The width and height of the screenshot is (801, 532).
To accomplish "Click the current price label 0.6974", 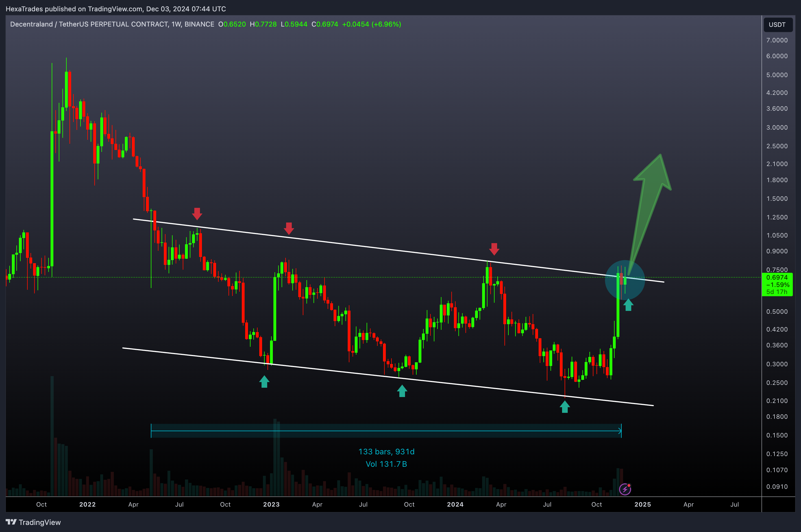I will (x=777, y=278).
